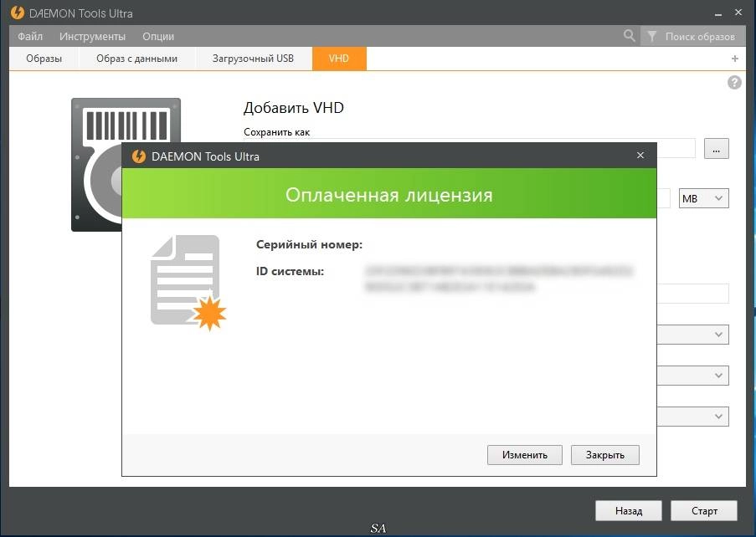Switch to the Образы tab
The height and width of the screenshot is (537, 756).
tap(44, 59)
